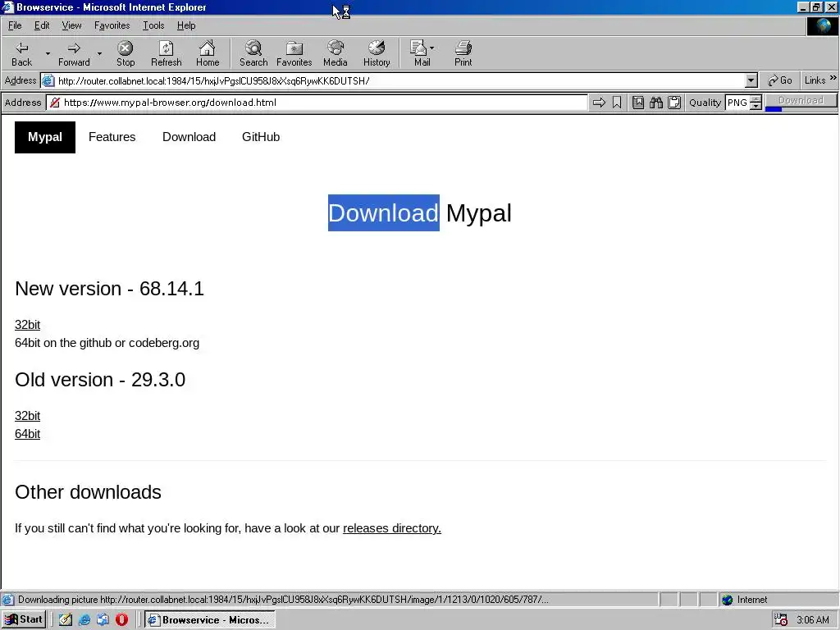Viewport: 840px width, 630px height.
Task: Show the History pane
Action: point(377,53)
